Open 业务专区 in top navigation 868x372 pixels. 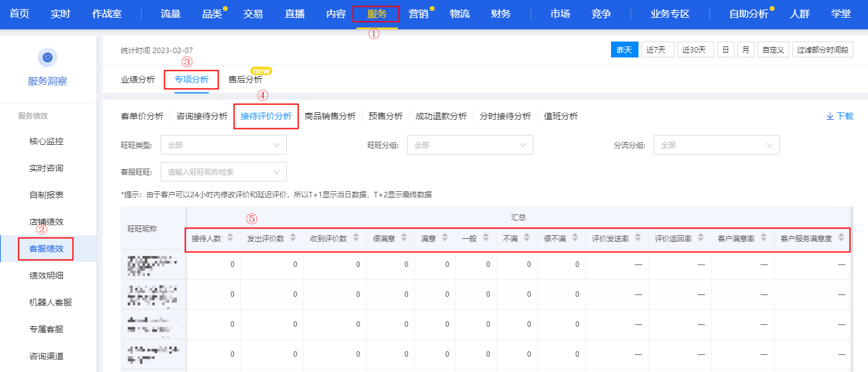(x=670, y=13)
